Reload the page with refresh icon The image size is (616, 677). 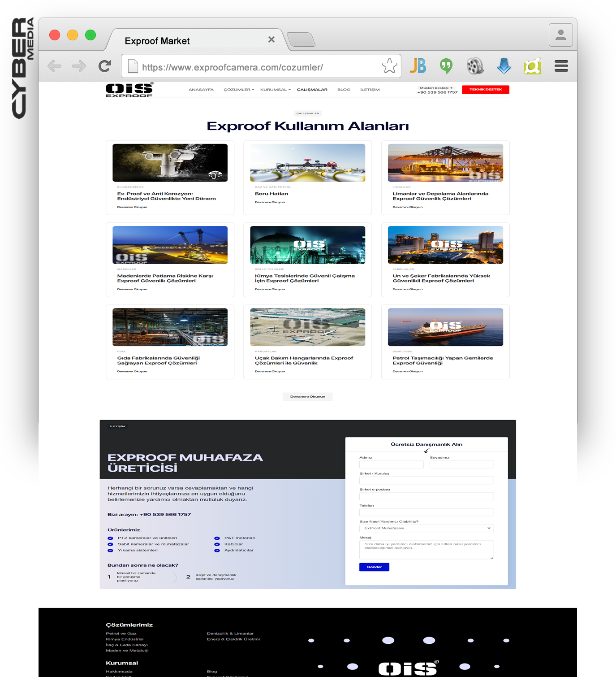tap(105, 66)
